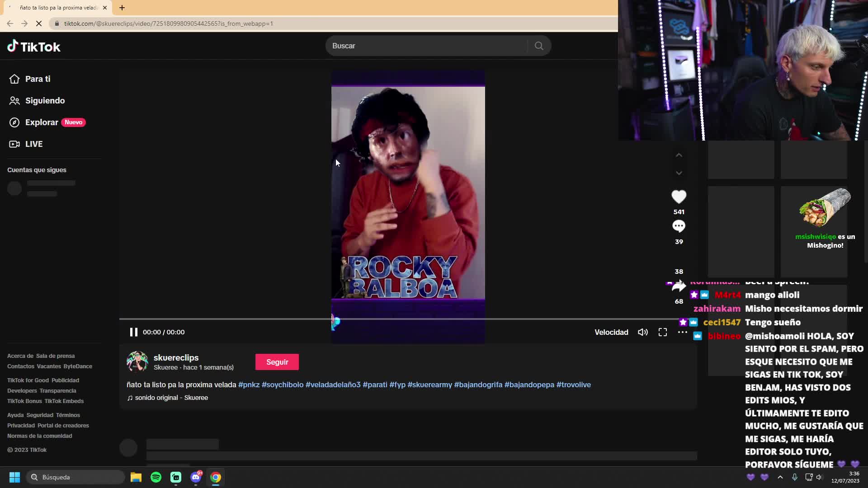Viewport: 868px width, 488px height.
Task: Open the three-dot more options menu
Action: coord(683,332)
